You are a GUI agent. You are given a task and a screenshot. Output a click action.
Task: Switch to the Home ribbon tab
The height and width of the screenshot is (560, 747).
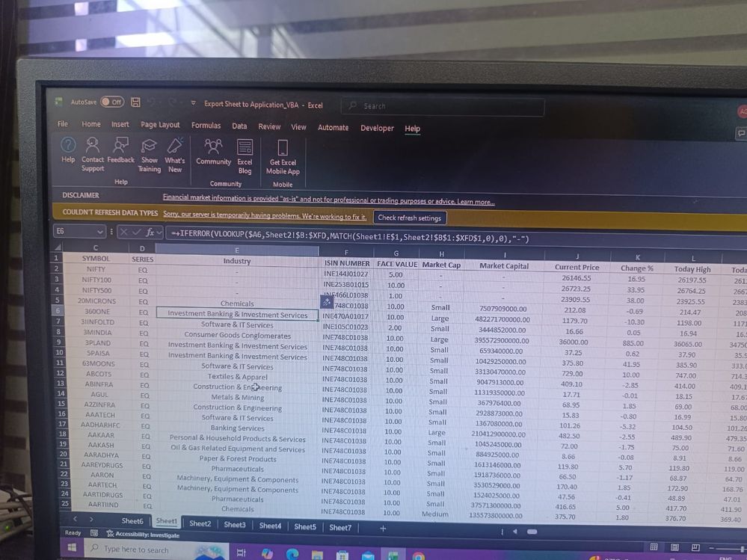(x=91, y=124)
